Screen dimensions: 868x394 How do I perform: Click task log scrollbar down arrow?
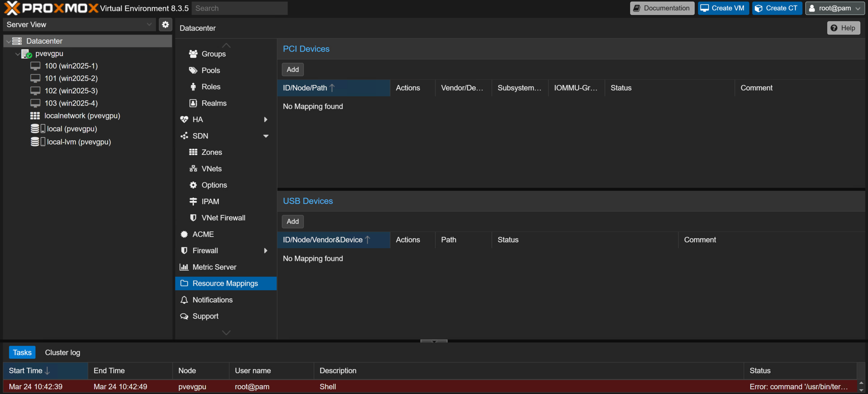click(861, 390)
